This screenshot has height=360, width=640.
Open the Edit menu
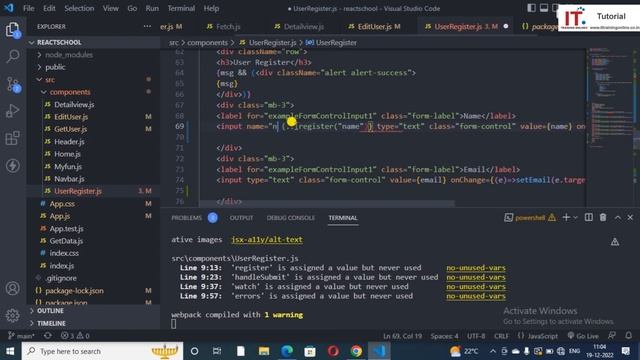(49, 8)
